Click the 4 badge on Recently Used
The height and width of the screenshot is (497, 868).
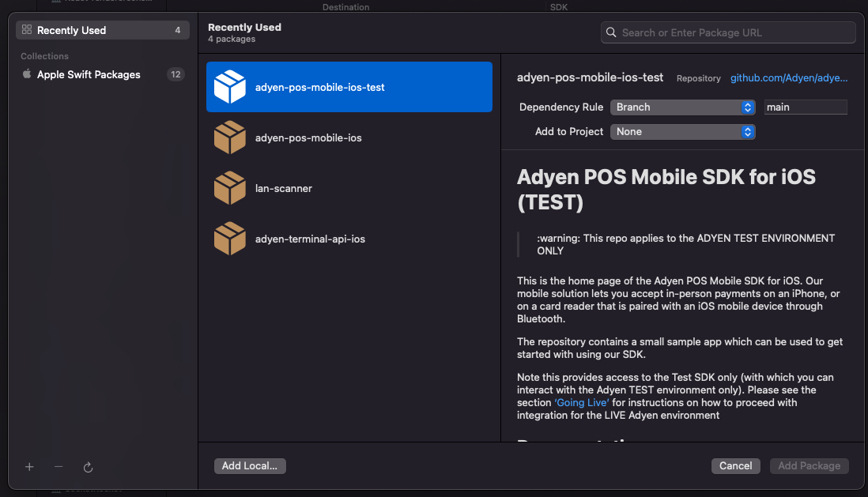178,31
